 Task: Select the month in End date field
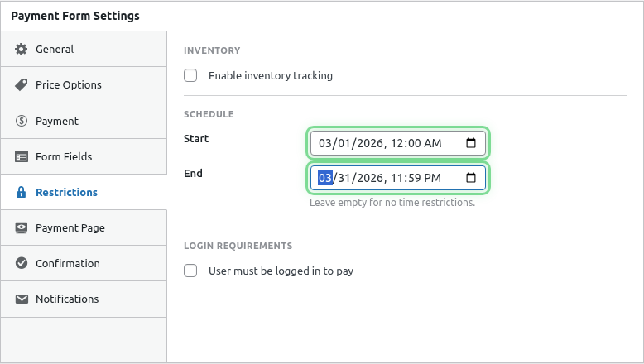[325, 178]
